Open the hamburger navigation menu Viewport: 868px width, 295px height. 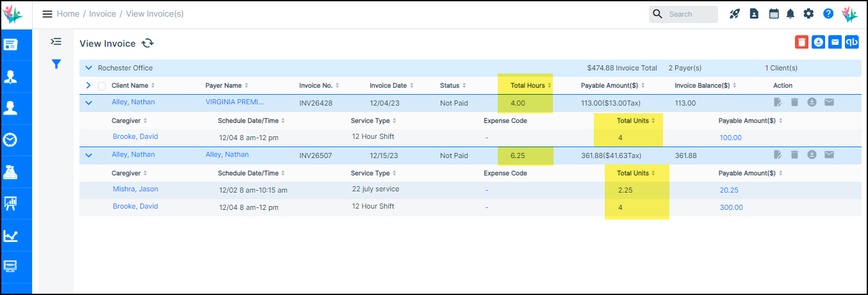pyautogui.click(x=47, y=14)
